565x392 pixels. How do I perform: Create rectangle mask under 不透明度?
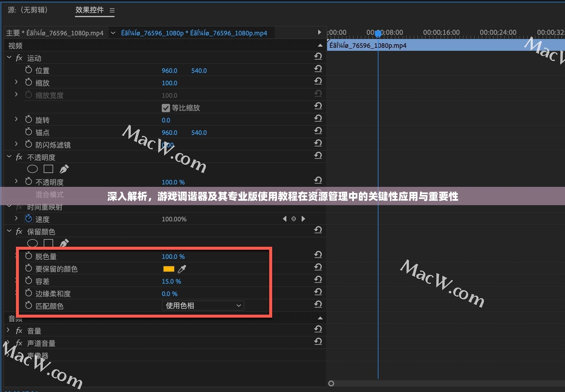pos(48,169)
